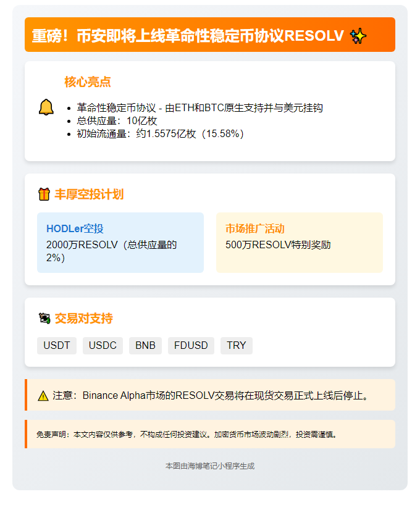Click the gift box icon next to 丰厚空投计划

[44, 194]
